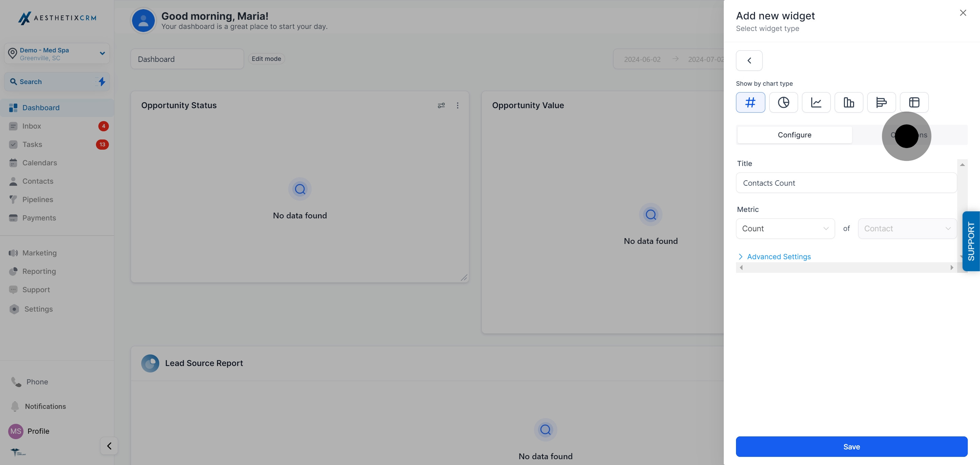Open the Inbox from the sidebar

[32, 126]
